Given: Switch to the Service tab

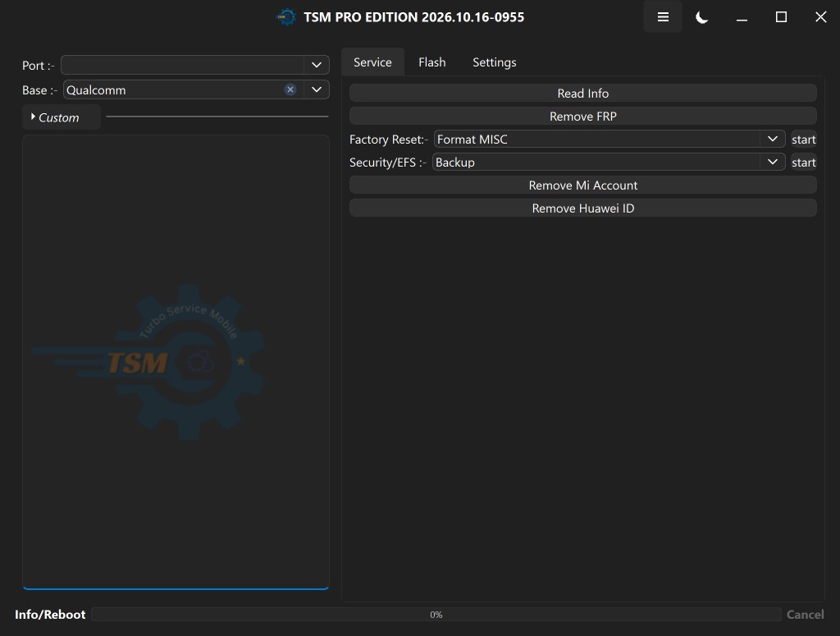Looking at the screenshot, I should click(372, 62).
